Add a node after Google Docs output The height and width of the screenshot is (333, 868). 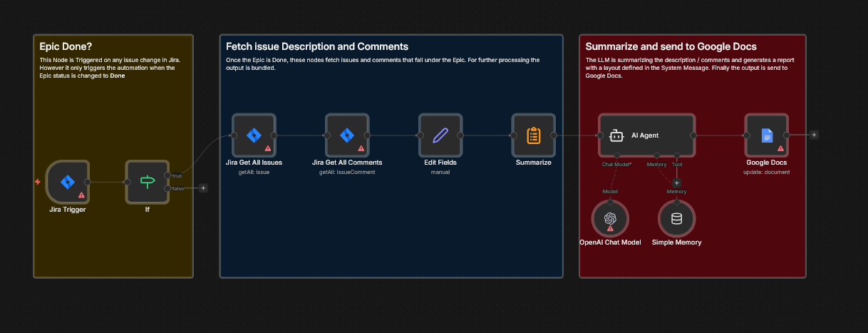pyautogui.click(x=814, y=135)
